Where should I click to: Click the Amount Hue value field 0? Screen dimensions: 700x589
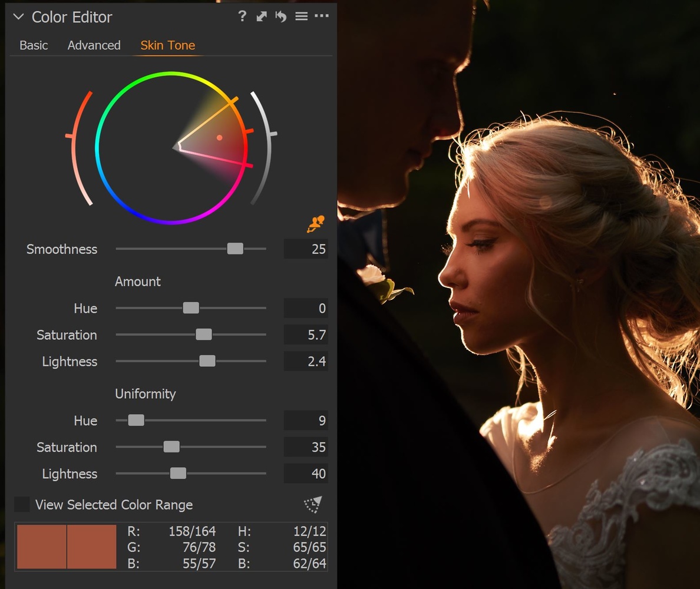(306, 308)
